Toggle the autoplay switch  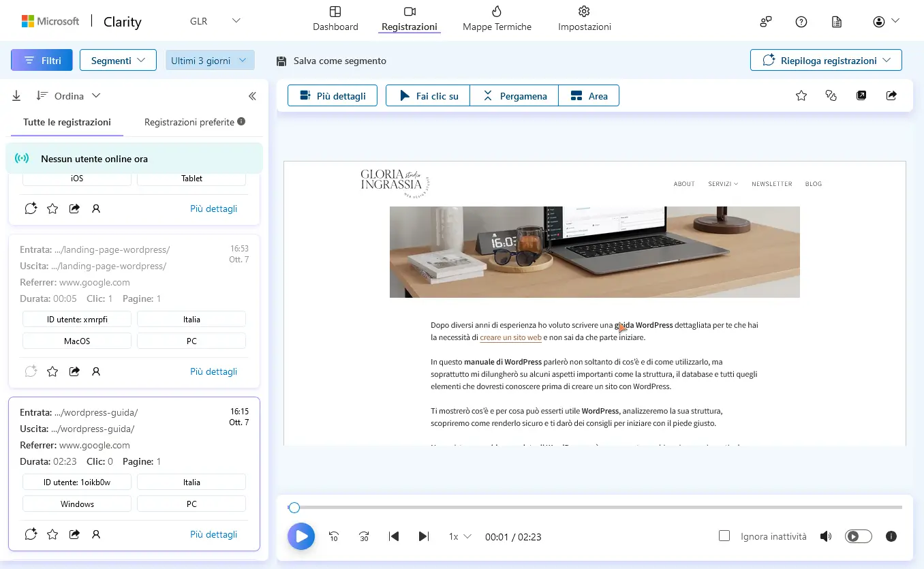tap(859, 536)
